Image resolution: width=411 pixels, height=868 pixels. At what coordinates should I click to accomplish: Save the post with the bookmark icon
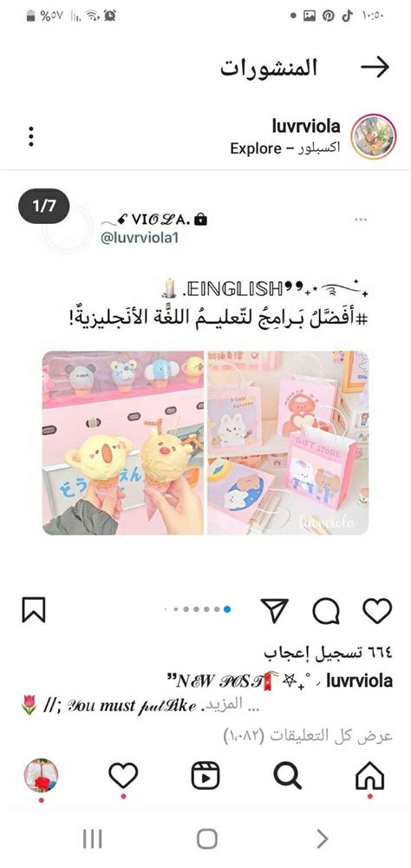33,610
